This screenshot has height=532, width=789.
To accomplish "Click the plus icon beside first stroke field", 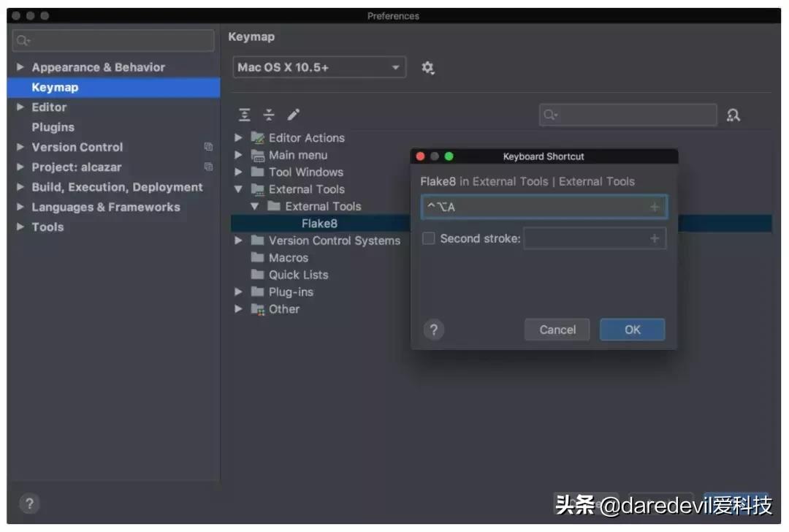I will coord(654,207).
